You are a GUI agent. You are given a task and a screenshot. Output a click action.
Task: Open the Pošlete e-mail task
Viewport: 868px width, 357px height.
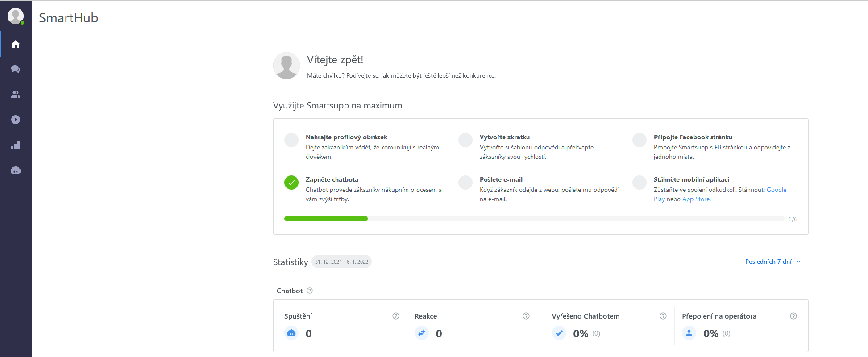click(501, 179)
